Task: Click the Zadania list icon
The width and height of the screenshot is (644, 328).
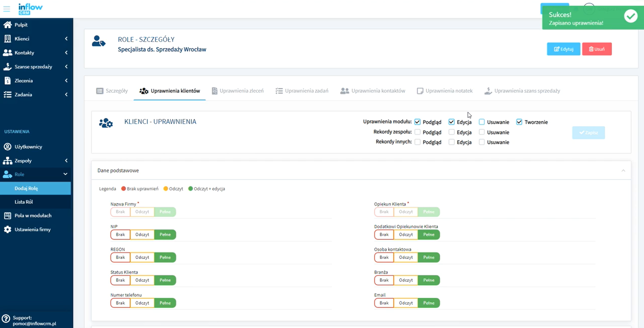Action: coord(7,95)
